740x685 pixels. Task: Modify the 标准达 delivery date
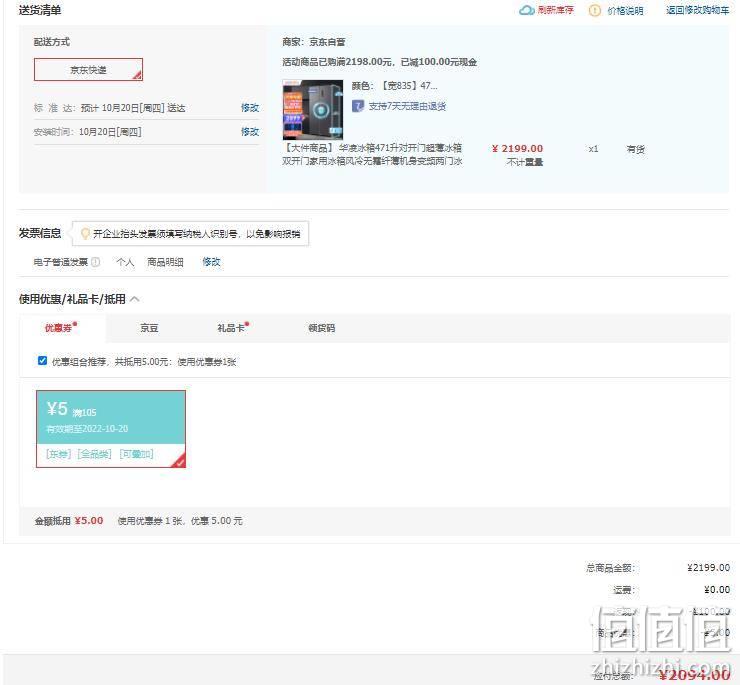click(250, 108)
